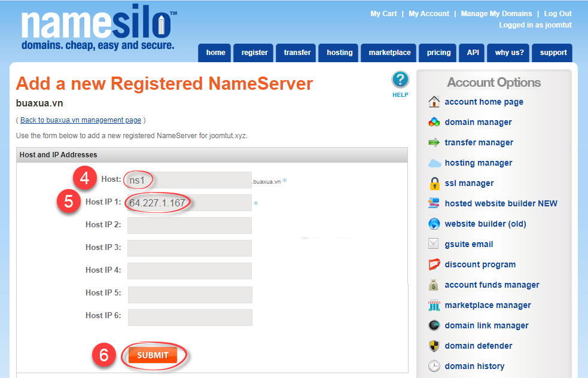The height and width of the screenshot is (378, 588).
Task: Open the why us? tab
Action: tap(509, 53)
